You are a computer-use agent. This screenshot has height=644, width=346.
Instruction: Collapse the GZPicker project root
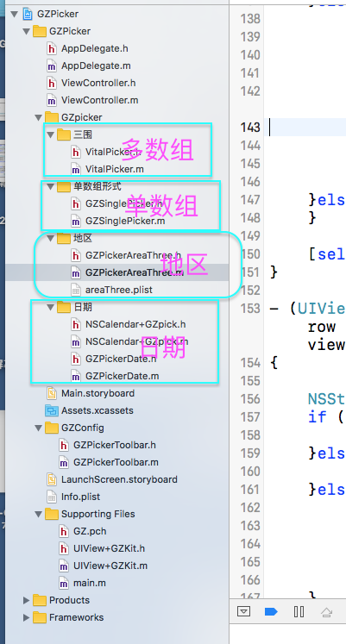click(15, 14)
